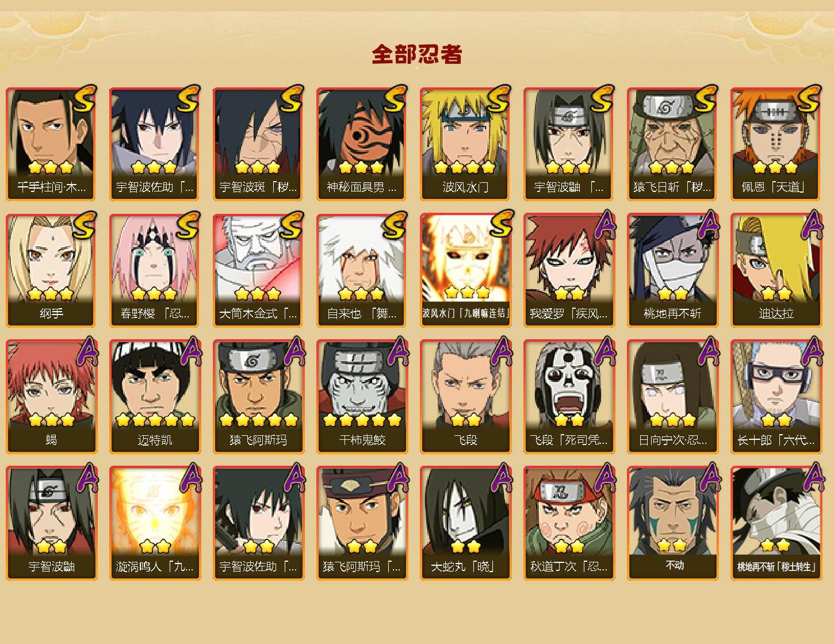Open the 大蛇丸「晓」card
Viewport: 834px width, 644px height.
pyautogui.click(x=465, y=523)
